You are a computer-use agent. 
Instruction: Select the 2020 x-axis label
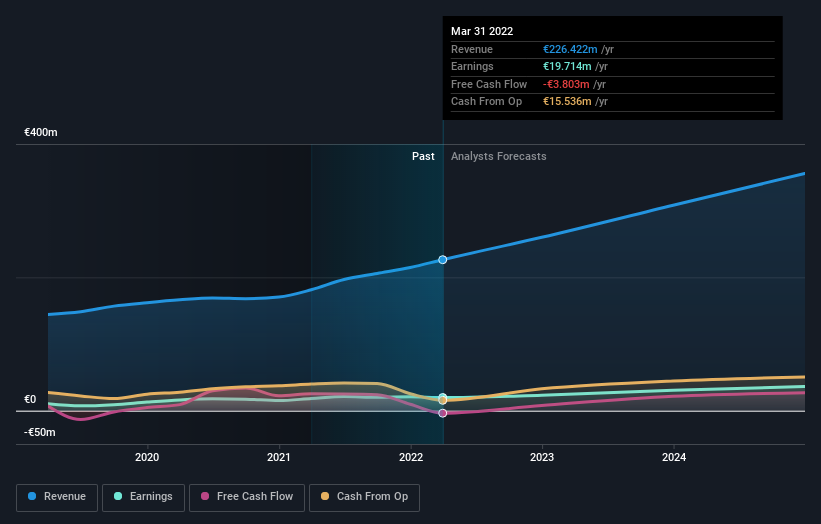coord(147,457)
